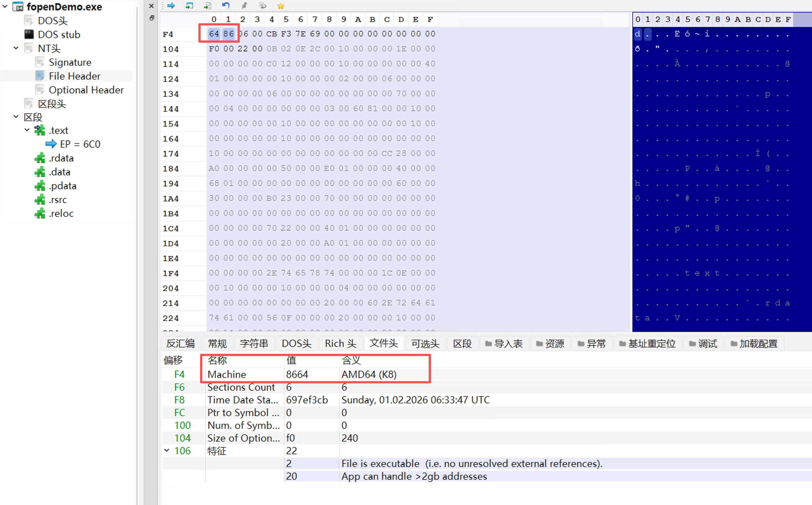Collapse the NT头 tree node
Image resolution: width=812 pixels, height=505 pixels.
16,48
